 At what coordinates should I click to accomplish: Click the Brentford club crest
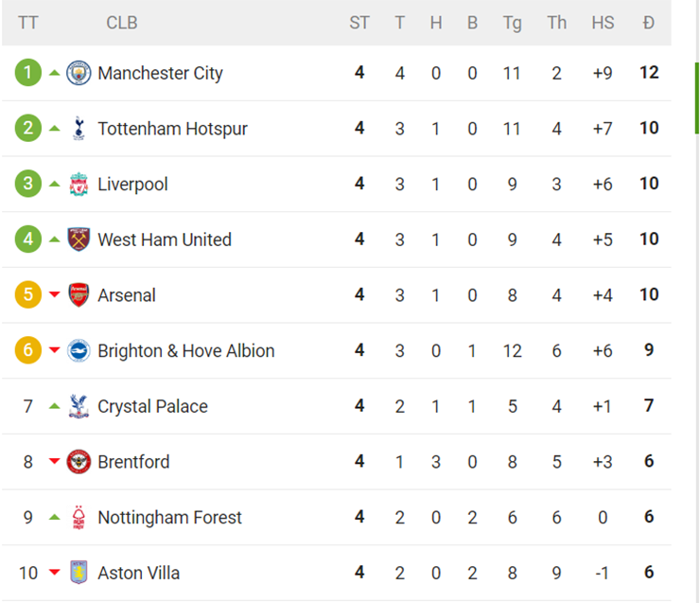[x=79, y=462]
